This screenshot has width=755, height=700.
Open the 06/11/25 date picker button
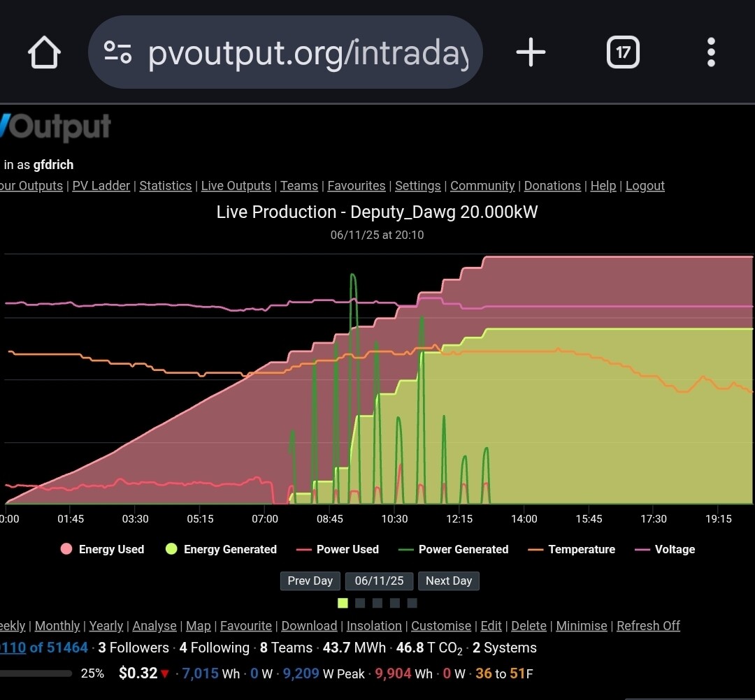point(379,581)
